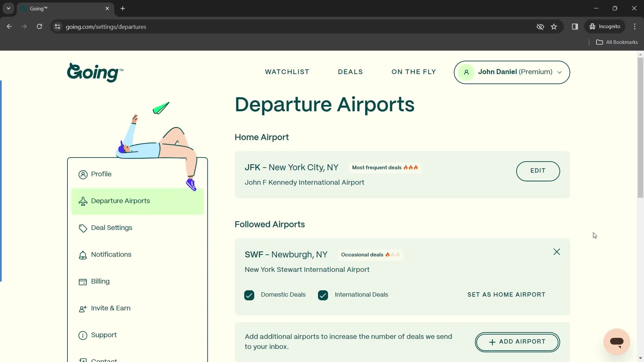Viewport: 644px width, 362px height.
Task: Uncheck International Deals for SWF
Action: pyautogui.click(x=323, y=295)
